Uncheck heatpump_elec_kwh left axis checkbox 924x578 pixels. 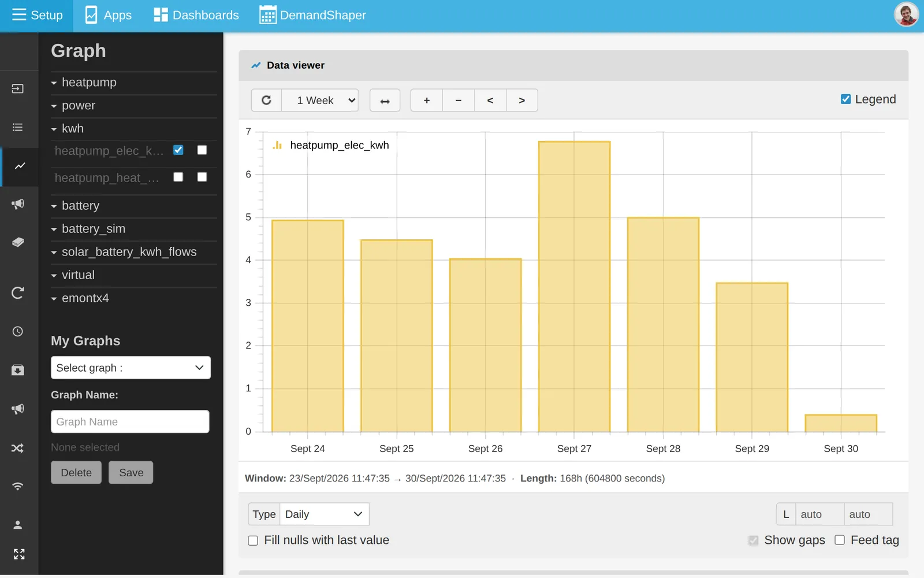tap(178, 150)
